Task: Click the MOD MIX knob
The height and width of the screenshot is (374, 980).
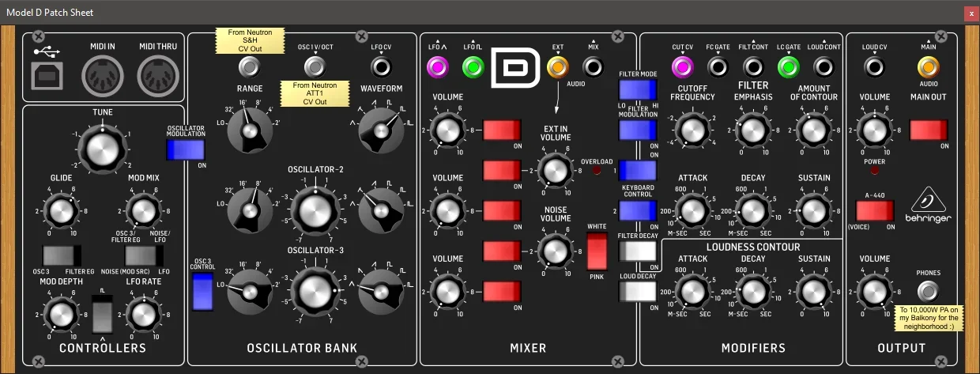Action: 141,211
